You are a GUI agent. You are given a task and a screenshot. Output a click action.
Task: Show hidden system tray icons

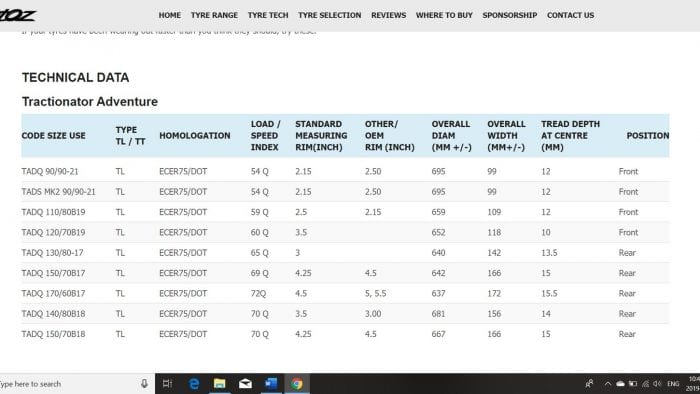pyautogui.click(x=608, y=384)
